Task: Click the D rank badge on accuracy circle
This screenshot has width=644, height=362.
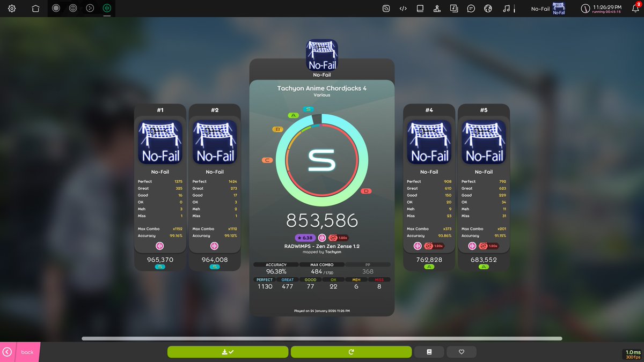Action: (367, 191)
